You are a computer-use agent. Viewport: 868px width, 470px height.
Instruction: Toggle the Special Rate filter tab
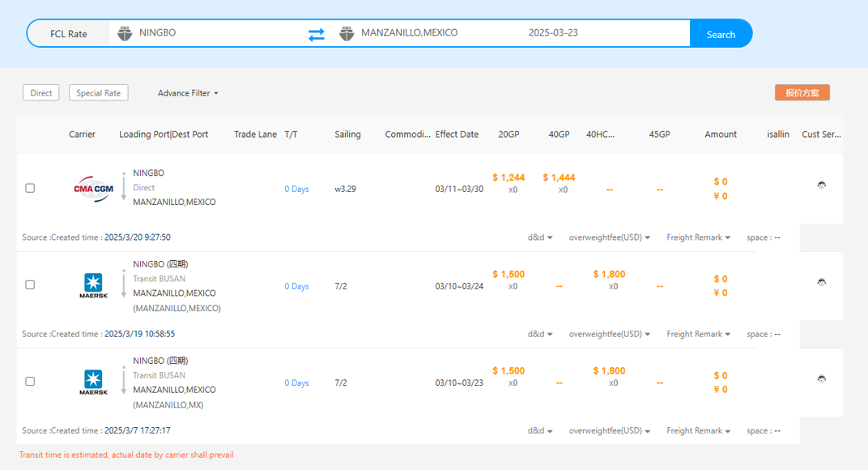tap(98, 93)
